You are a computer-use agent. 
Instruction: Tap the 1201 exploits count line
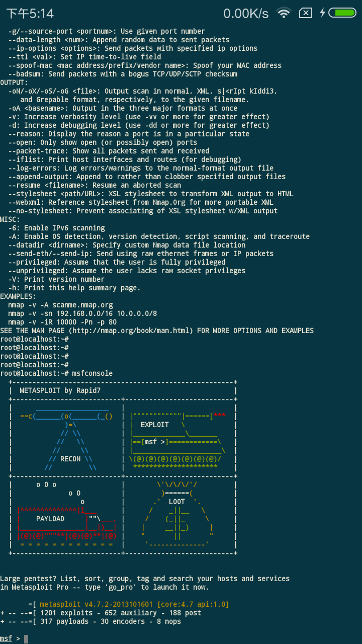coord(101,613)
